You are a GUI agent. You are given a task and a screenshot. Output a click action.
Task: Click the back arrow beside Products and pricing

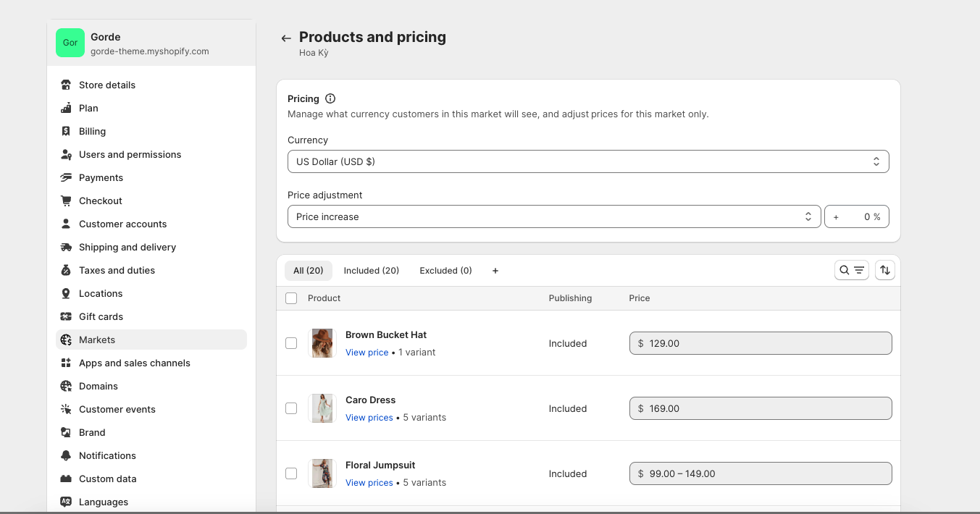coord(286,38)
